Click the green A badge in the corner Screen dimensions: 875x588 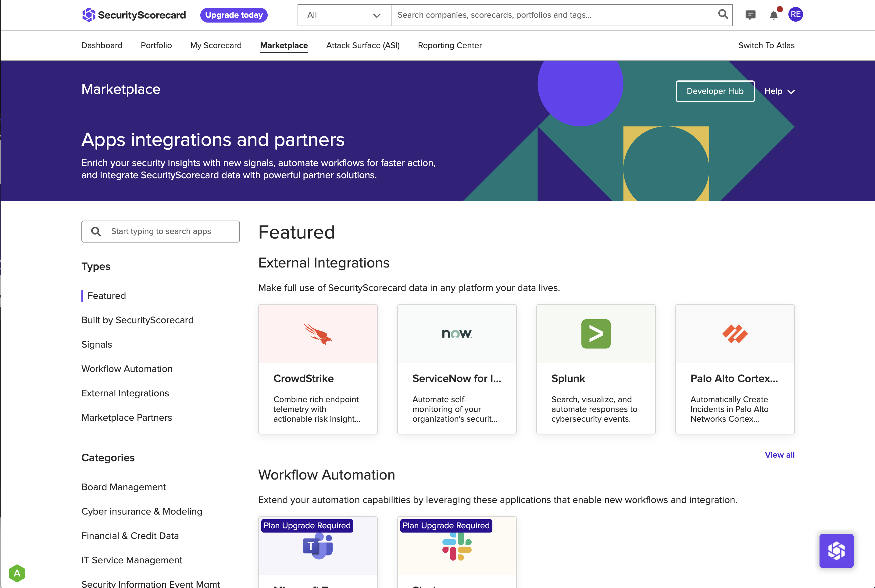(x=17, y=573)
